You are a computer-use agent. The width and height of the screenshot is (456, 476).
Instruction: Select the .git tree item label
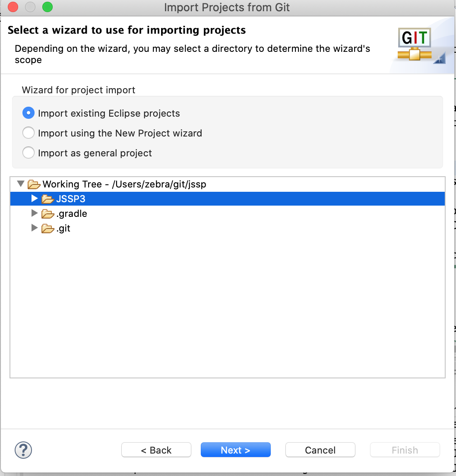63,228
